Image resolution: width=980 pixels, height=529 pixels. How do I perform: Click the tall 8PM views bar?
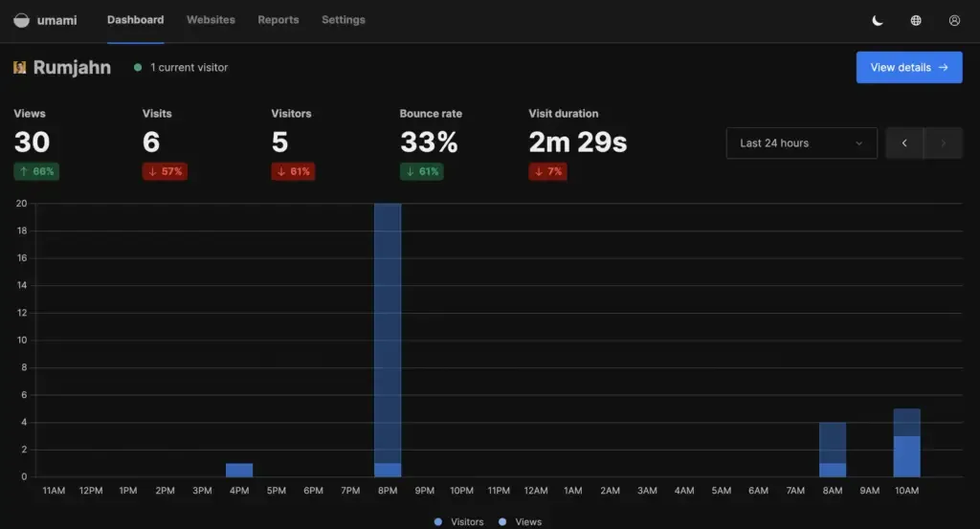[x=388, y=325]
